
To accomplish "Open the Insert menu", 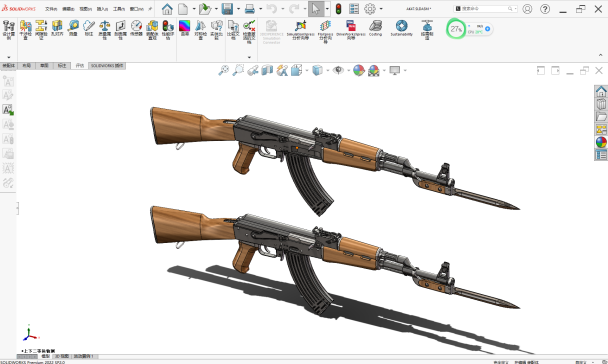I will tap(102, 9).
